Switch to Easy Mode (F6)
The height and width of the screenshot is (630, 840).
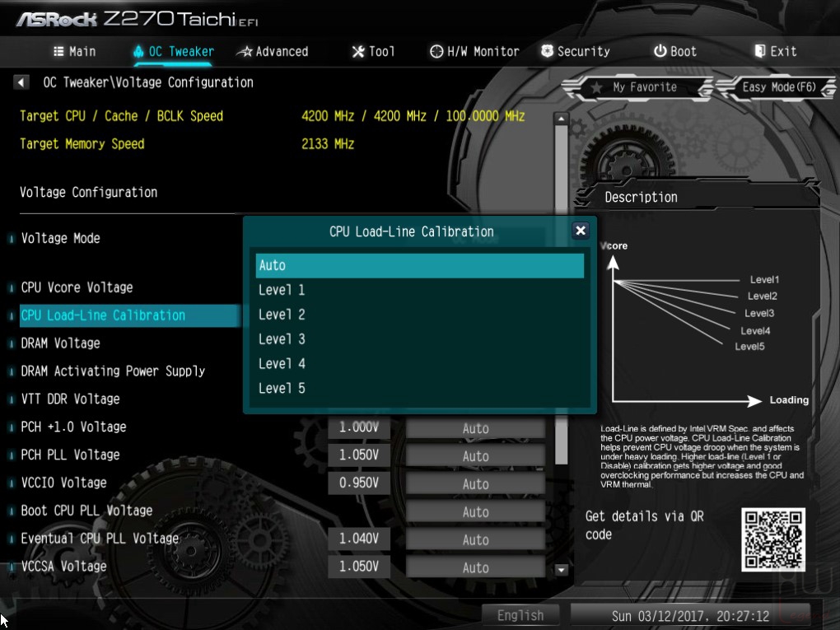[778, 87]
